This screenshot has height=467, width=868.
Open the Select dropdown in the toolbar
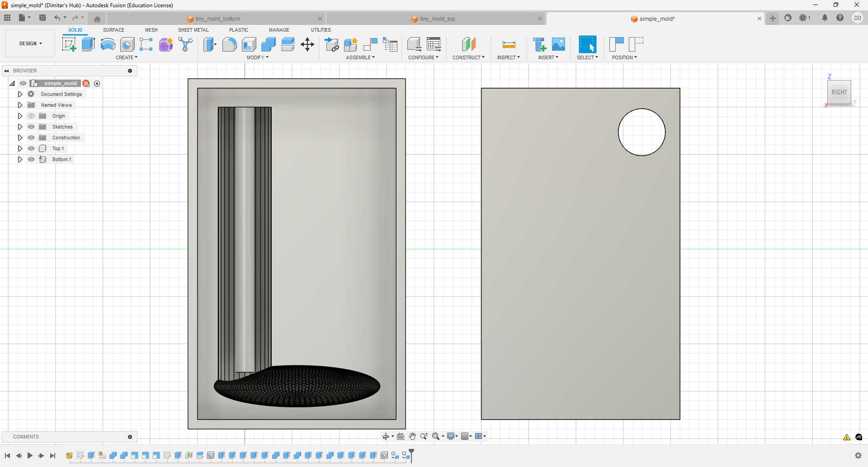point(587,57)
